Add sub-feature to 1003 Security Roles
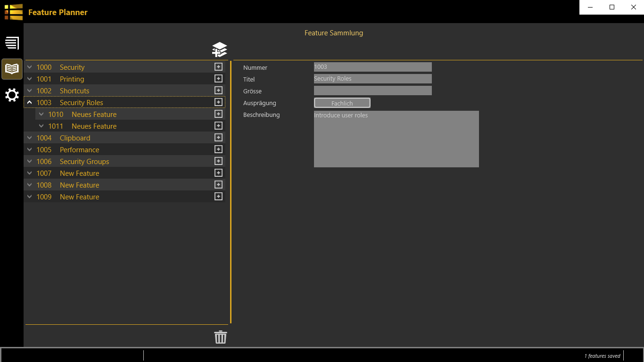Screen dimensions: 644x362 tap(218, 102)
